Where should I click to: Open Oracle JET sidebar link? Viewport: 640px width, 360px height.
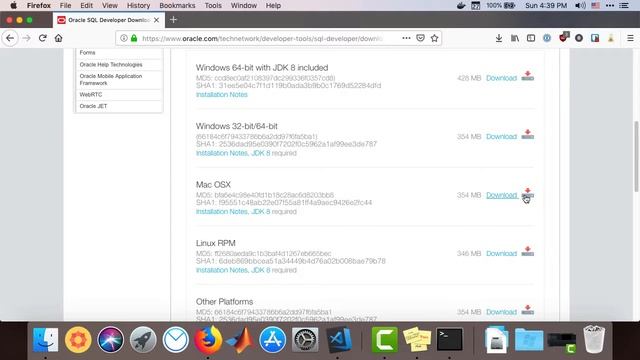point(93,106)
